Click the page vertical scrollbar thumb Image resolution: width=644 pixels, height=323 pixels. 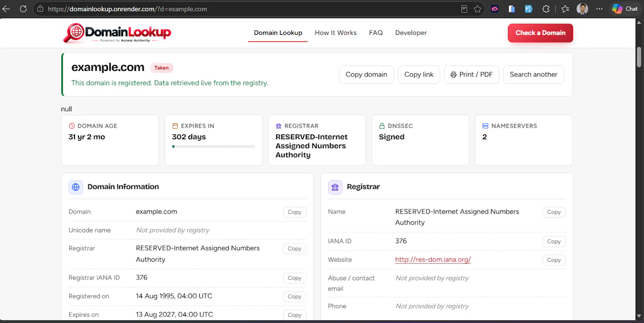[x=639, y=57]
